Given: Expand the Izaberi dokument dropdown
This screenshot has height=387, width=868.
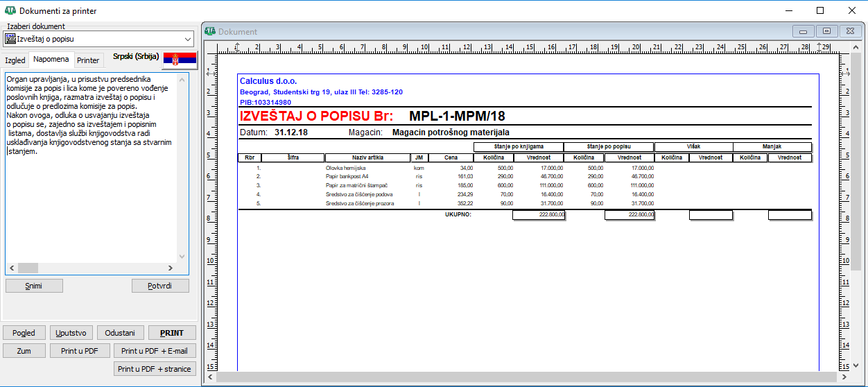Looking at the screenshot, I should (x=188, y=39).
